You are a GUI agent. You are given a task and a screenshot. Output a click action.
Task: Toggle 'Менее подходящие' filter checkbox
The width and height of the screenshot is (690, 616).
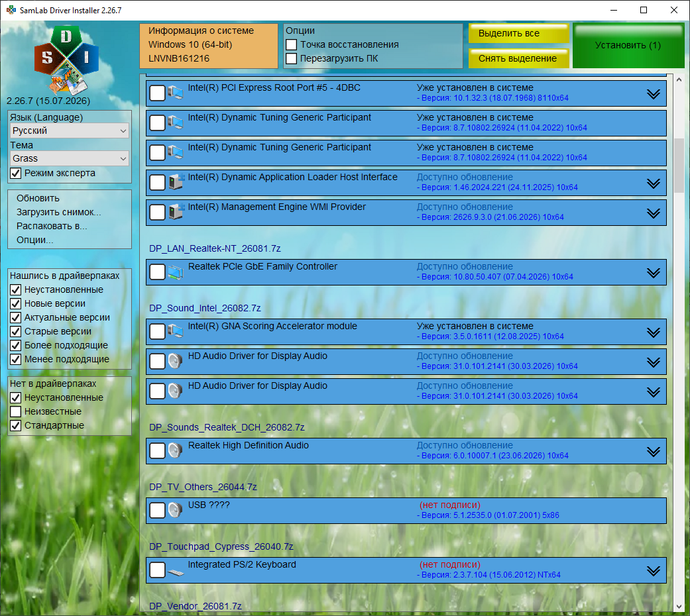point(16,359)
